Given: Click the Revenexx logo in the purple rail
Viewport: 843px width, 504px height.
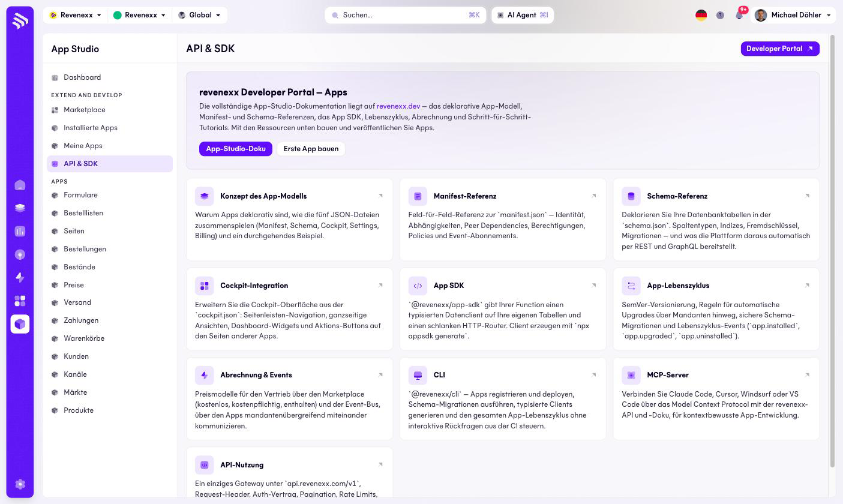Looking at the screenshot, I should [20, 22].
